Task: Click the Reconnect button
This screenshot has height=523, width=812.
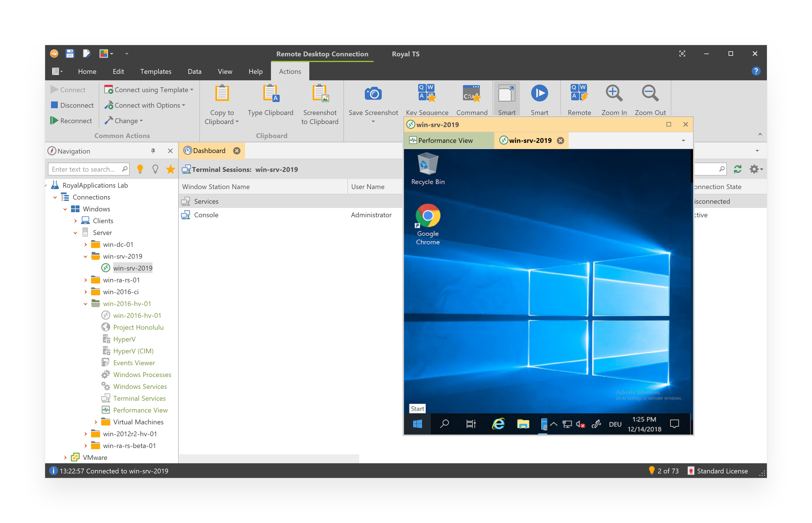Action: click(71, 121)
